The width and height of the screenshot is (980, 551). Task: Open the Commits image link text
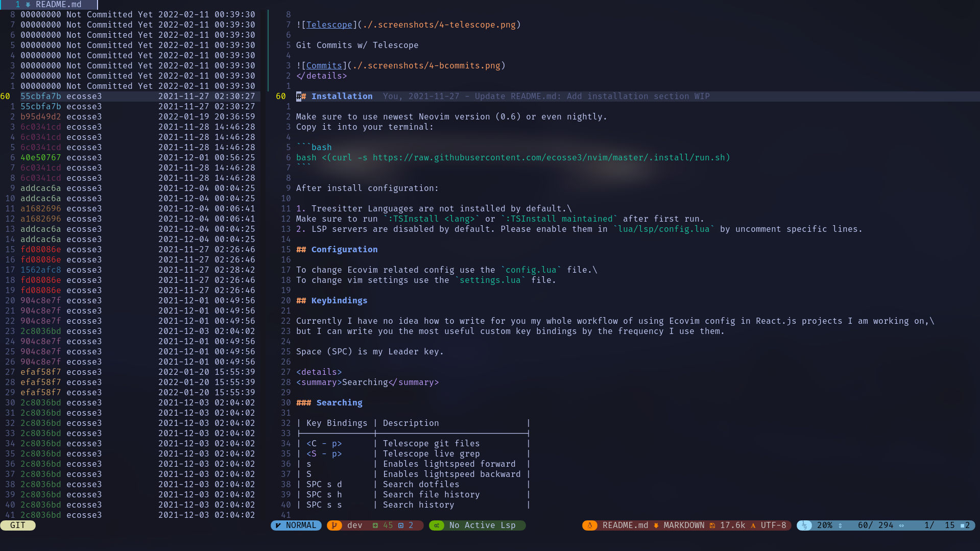(324, 66)
